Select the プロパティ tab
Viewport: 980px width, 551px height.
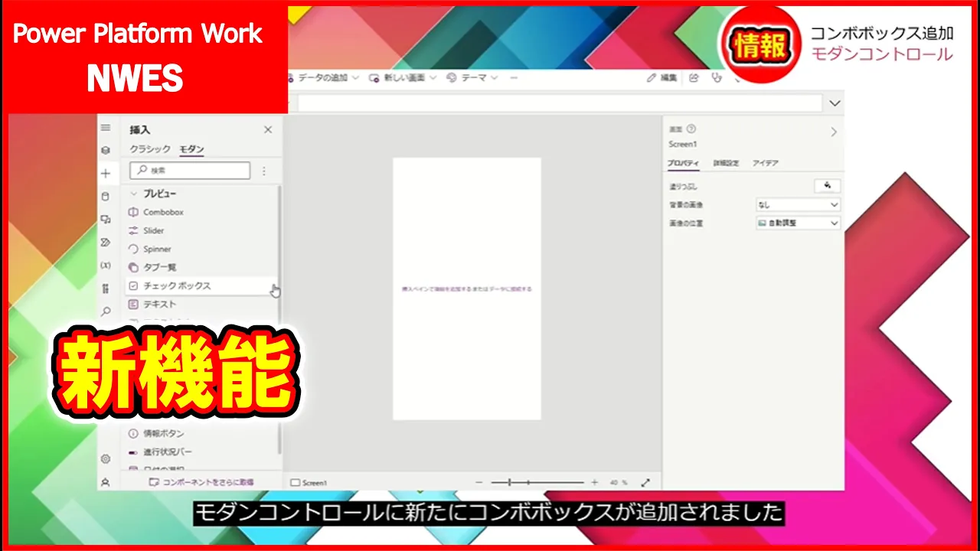683,163
